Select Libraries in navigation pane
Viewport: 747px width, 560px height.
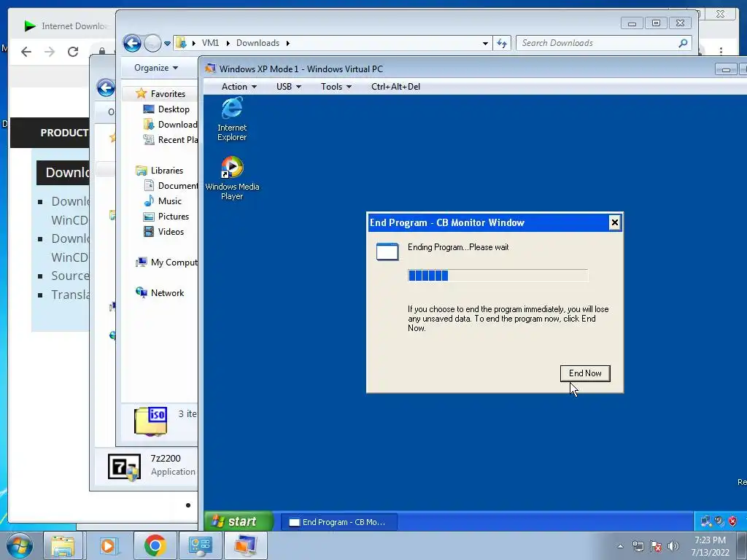coord(167,170)
